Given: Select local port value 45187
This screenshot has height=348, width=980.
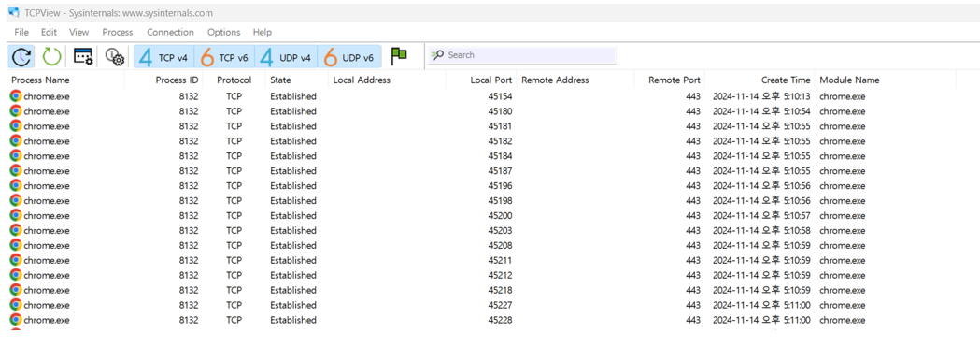Looking at the screenshot, I should click(500, 171).
